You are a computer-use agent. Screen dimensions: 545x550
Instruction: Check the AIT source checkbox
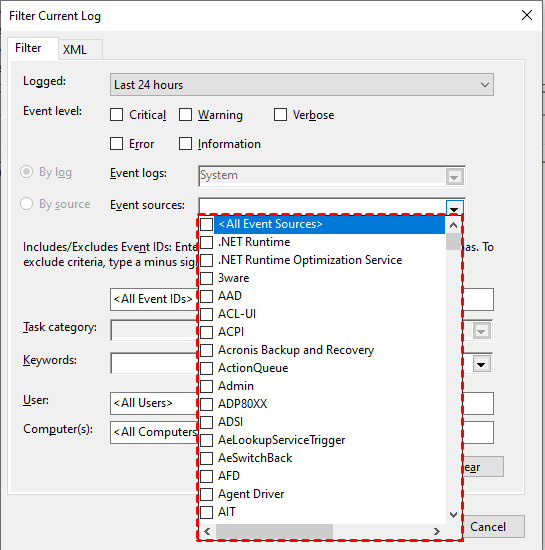[207, 512]
